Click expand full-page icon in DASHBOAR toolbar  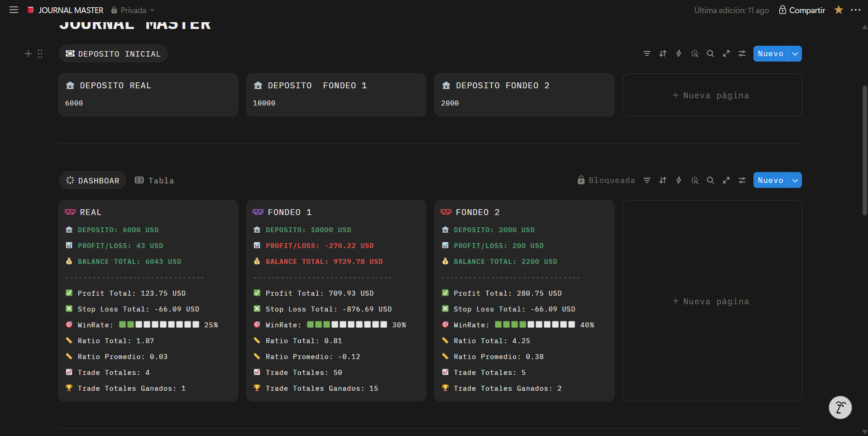[x=726, y=180]
